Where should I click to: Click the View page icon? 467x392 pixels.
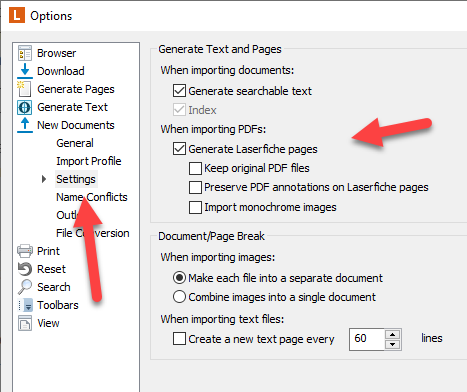[x=25, y=323]
